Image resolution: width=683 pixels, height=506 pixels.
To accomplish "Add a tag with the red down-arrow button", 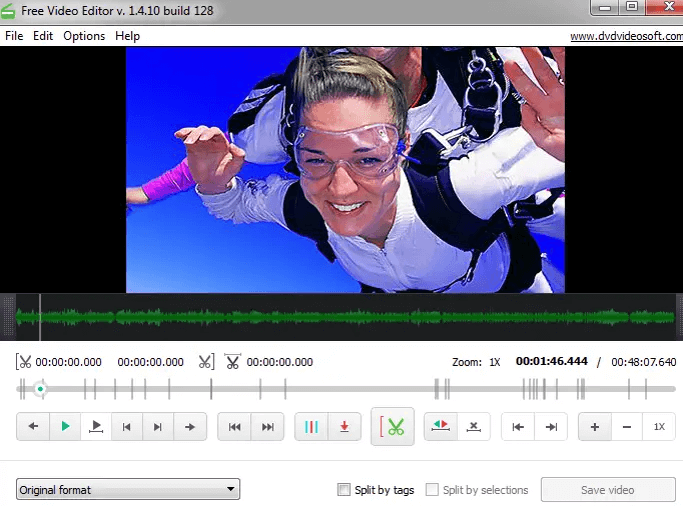I will tap(345, 426).
